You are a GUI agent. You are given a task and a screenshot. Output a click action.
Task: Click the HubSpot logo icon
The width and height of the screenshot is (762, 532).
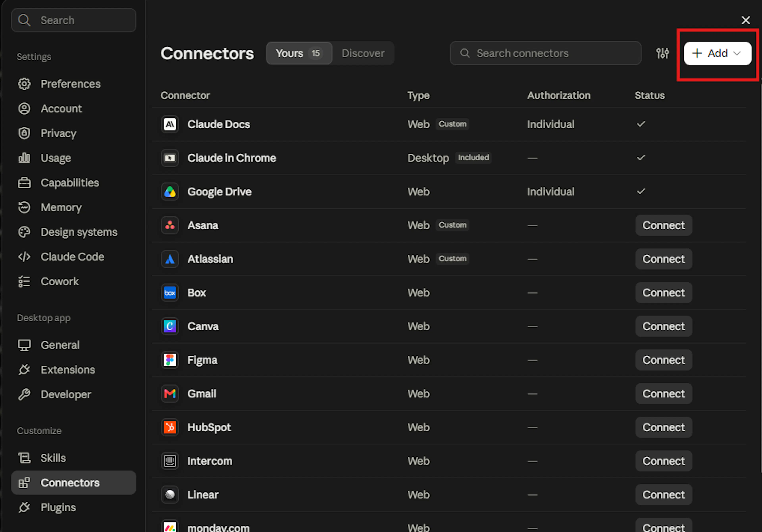tap(170, 427)
